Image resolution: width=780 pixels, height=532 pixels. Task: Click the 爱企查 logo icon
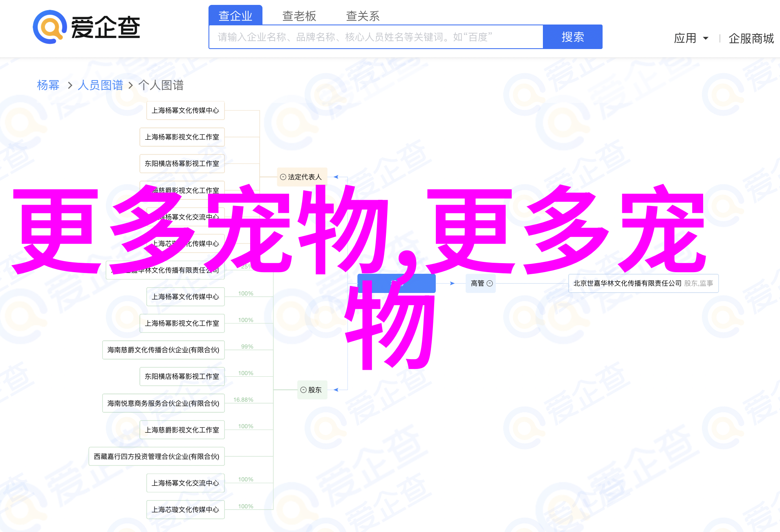click(x=87, y=27)
